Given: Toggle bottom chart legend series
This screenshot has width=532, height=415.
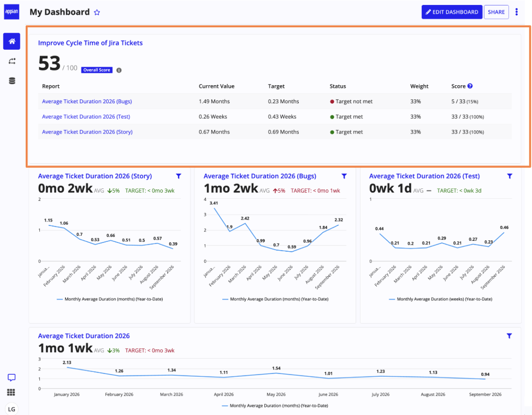Looking at the screenshot, I should (x=275, y=406).
